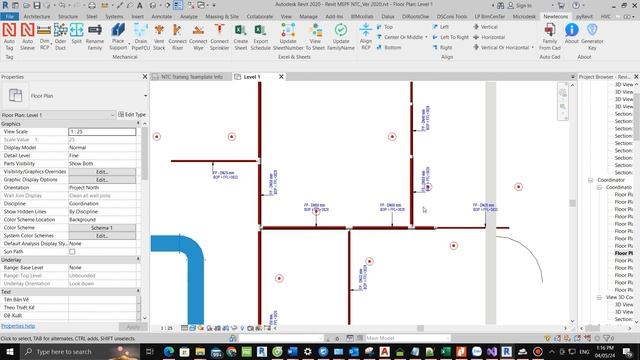Collapse the View 3D Coo node in Project Browser
The image size is (640, 360).
point(599,297)
